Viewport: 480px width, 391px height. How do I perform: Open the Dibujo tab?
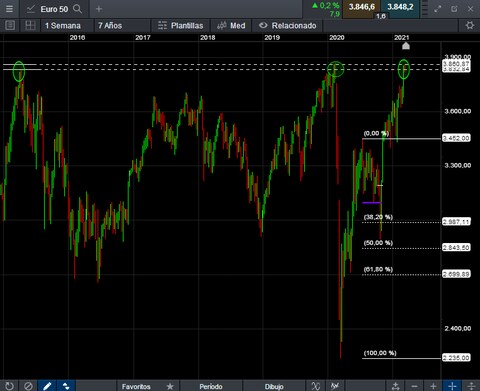[274, 386]
